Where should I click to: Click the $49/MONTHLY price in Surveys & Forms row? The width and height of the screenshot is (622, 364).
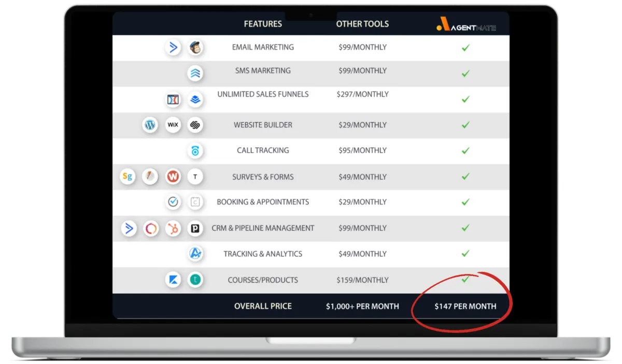[362, 177]
